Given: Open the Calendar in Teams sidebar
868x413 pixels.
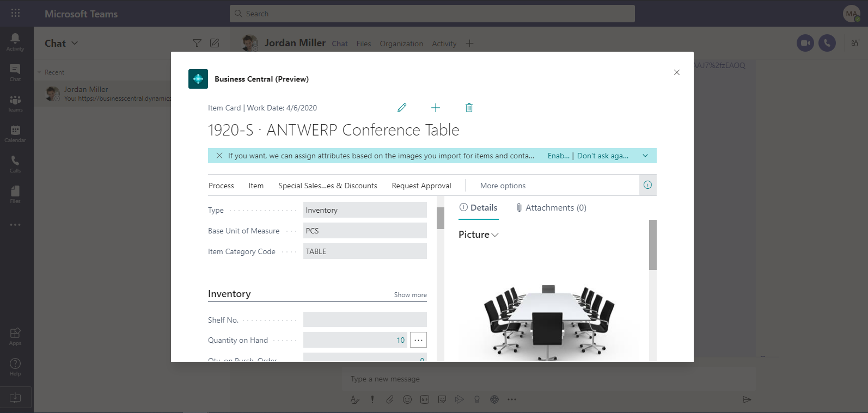Looking at the screenshot, I should pos(15,133).
